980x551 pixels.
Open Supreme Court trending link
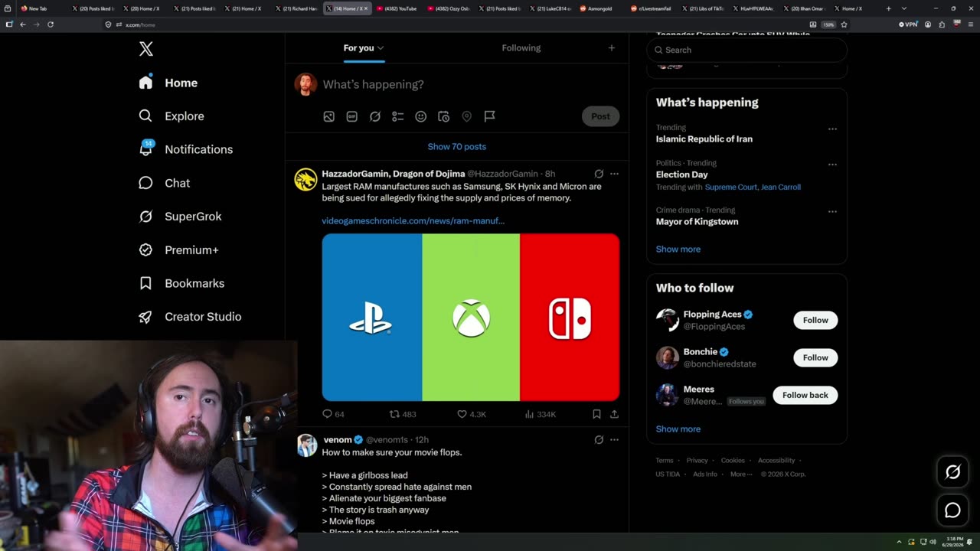pos(731,187)
